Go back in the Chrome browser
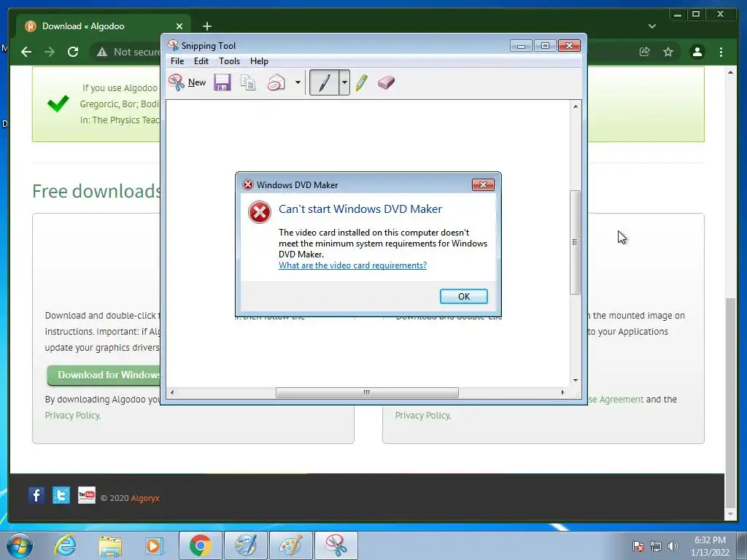Screen dimensions: 747x560 [x=26, y=52]
